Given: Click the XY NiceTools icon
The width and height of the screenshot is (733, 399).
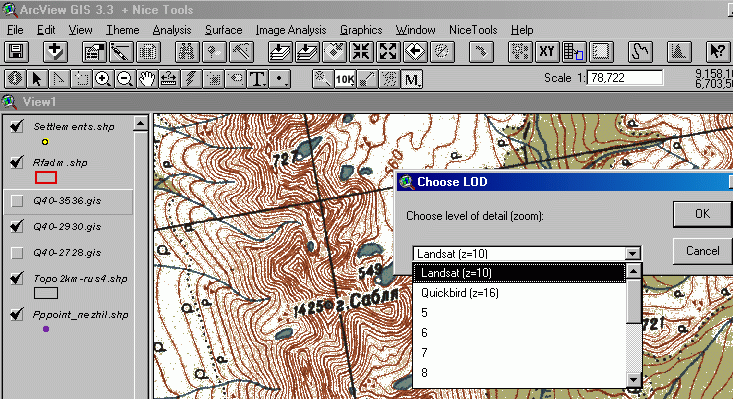Looking at the screenshot, I should (x=547, y=52).
